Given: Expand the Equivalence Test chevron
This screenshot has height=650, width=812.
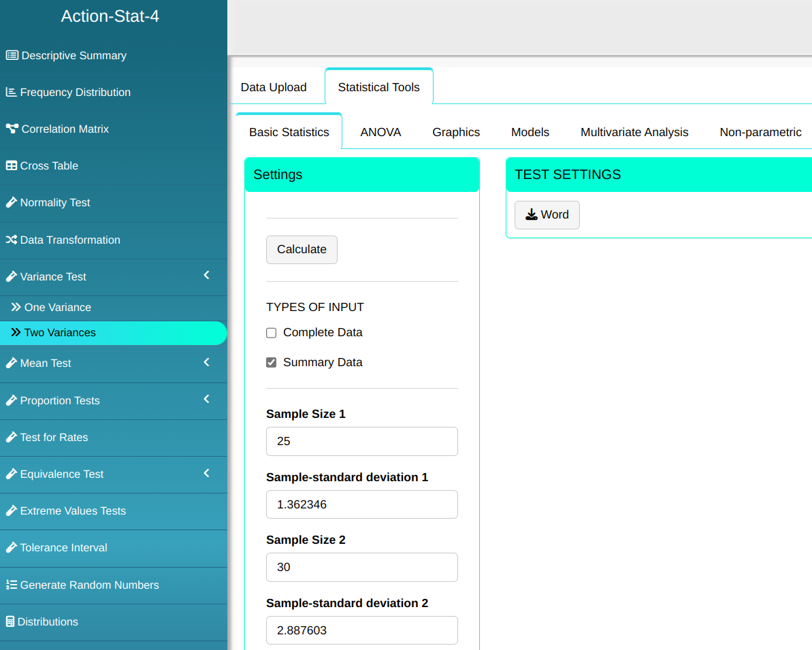Looking at the screenshot, I should 207,473.
